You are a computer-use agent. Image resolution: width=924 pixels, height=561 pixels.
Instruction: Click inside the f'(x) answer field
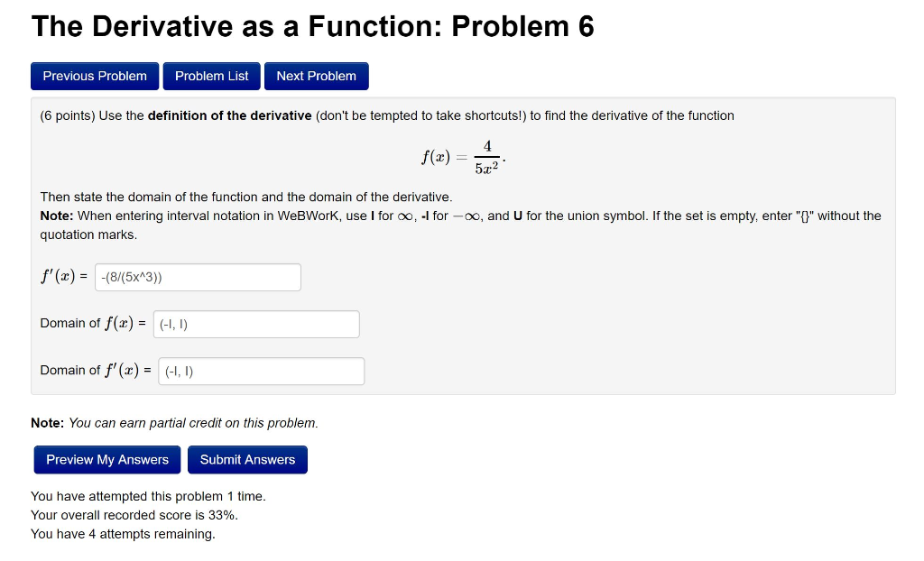199,277
